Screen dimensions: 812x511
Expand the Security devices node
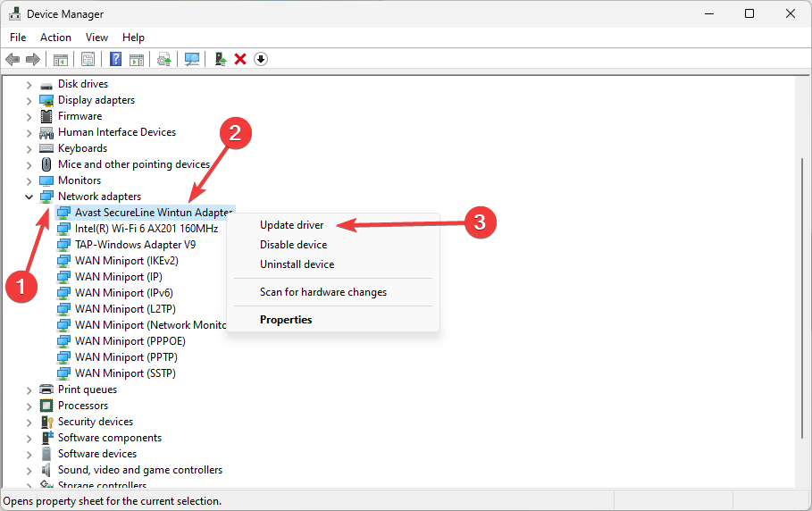coord(29,423)
